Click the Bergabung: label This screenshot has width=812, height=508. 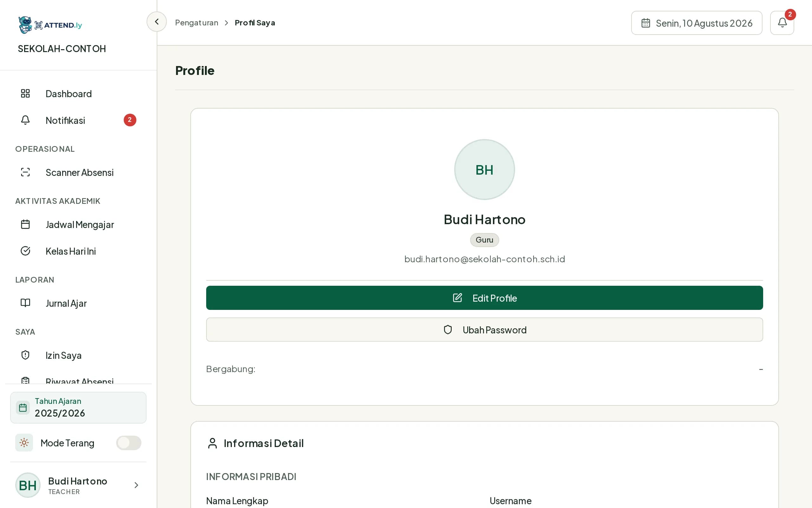pyautogui.click(x=231, y=369)
